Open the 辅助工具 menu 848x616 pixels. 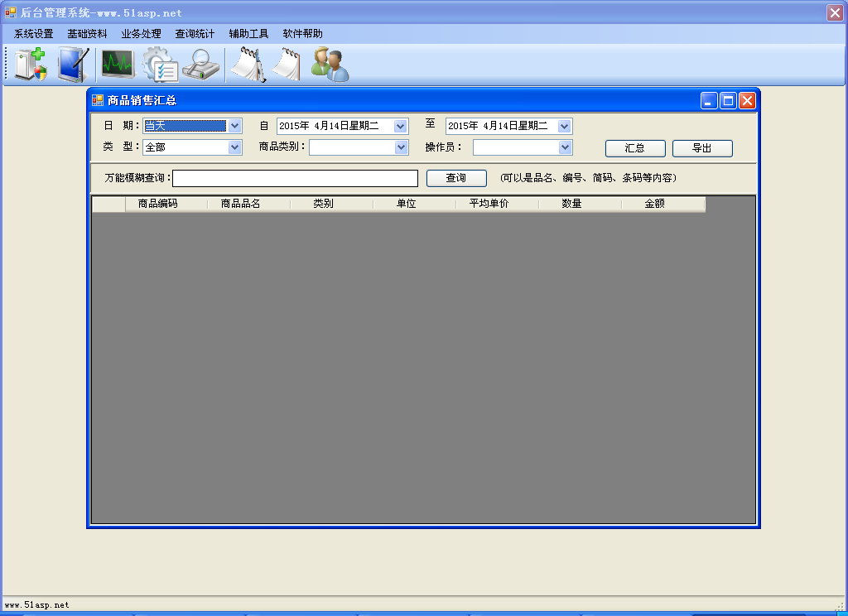point(248,33)
